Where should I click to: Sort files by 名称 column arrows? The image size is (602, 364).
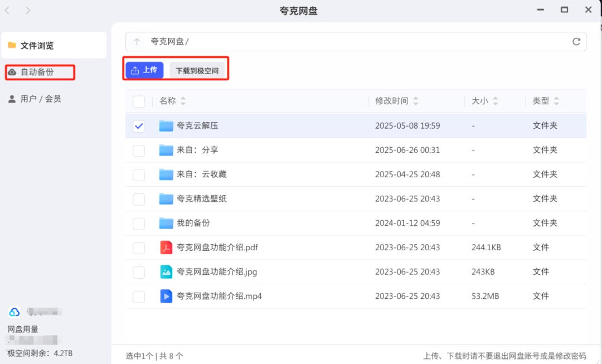coord(183,101)
